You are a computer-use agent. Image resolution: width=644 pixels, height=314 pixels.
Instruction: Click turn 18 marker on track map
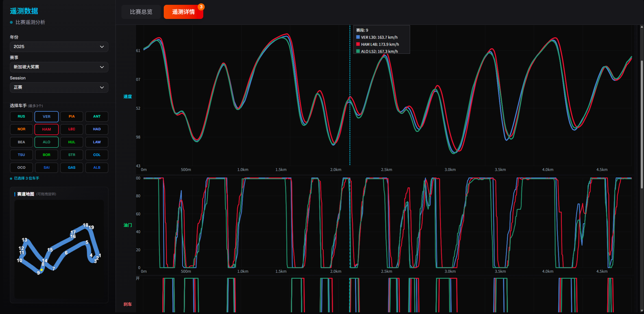(85, 225)
